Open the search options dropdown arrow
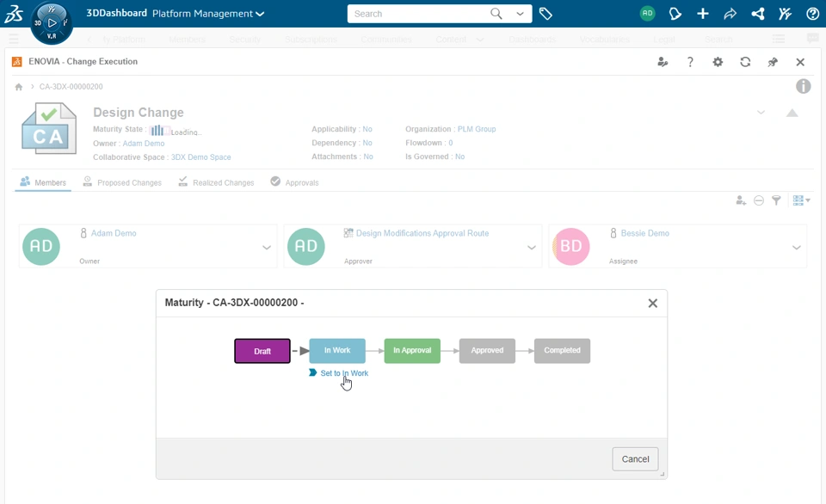This screenshot has width=826, height=504. 520,14
